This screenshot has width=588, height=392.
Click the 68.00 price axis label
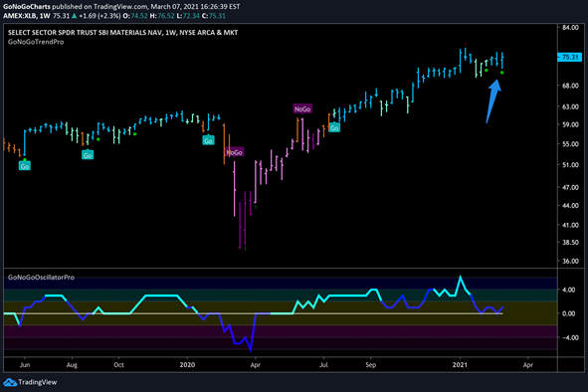[570, 86]
